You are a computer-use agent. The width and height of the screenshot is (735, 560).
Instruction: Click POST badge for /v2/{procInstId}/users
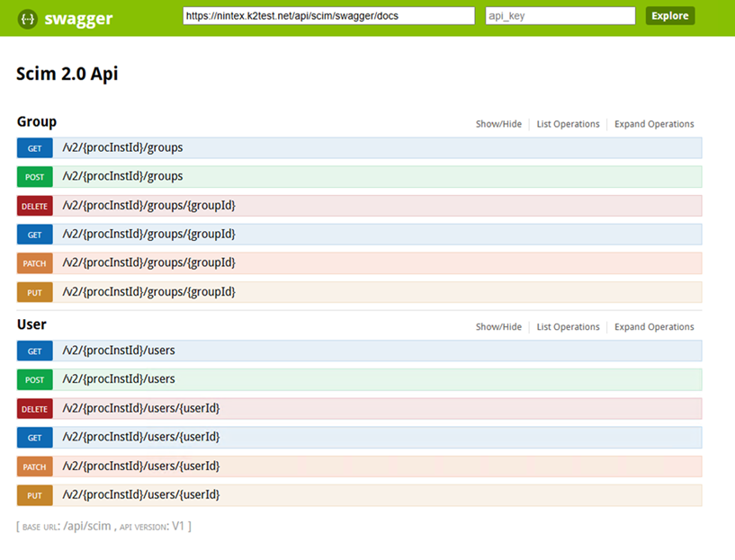coord(35,379)
